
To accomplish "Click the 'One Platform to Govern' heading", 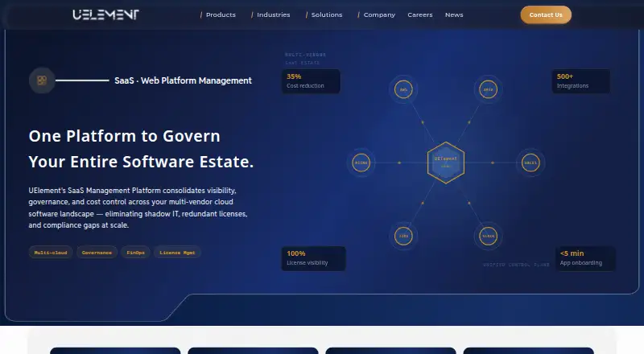I will tap(125, 136).
